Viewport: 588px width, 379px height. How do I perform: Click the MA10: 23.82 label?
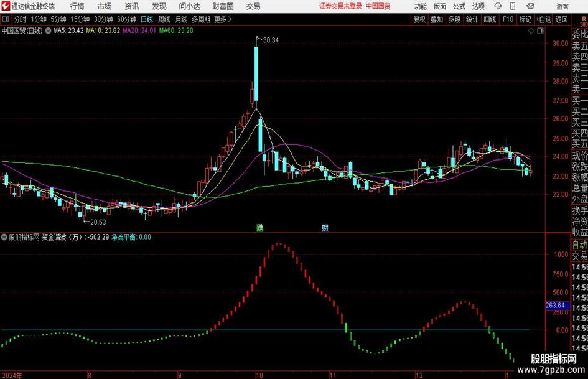(103, 30)
